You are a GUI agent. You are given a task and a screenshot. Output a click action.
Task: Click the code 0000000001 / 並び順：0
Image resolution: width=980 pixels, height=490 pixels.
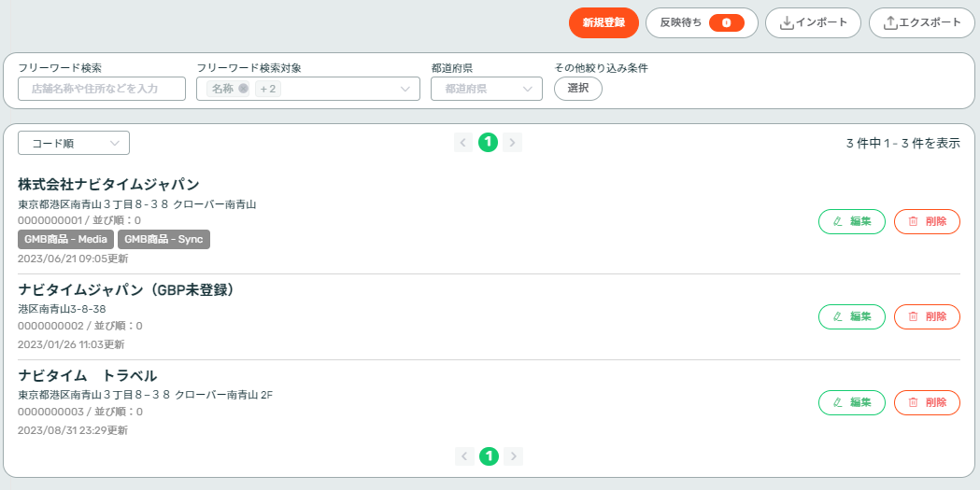pos(79,220)
